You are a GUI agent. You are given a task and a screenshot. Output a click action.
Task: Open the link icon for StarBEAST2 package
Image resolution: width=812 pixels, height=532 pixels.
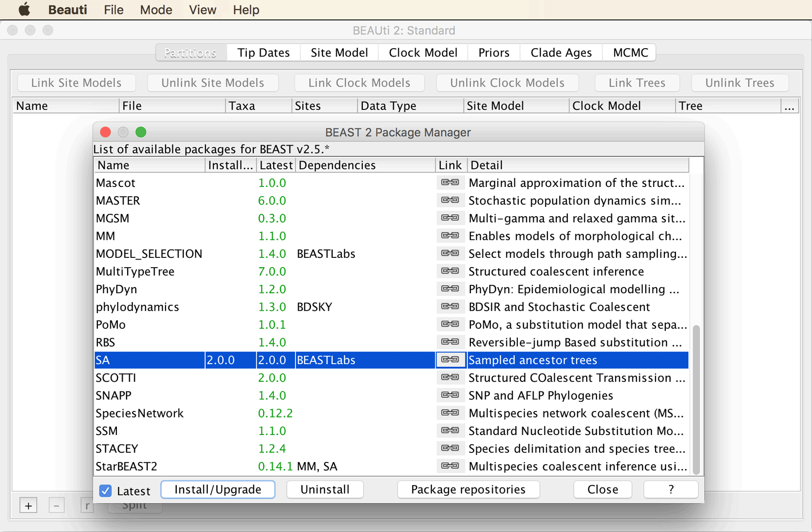[450, 466]
